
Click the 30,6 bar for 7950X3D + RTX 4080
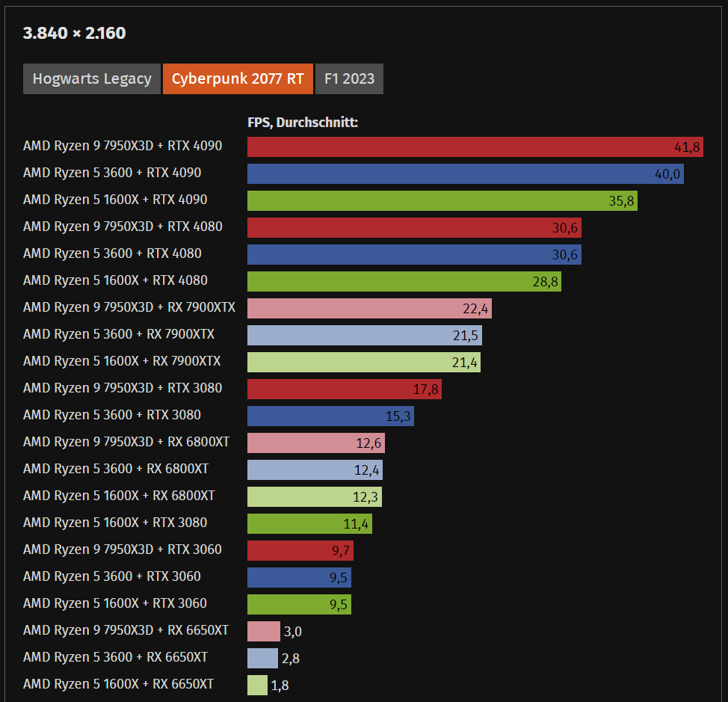pyautogui.click(x=414, y=227)
